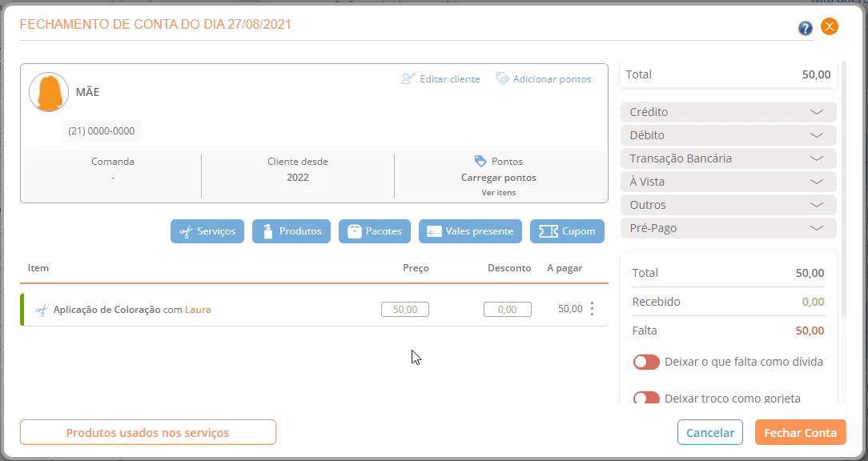Click the orange client avatar icon

tap(48, 92)
